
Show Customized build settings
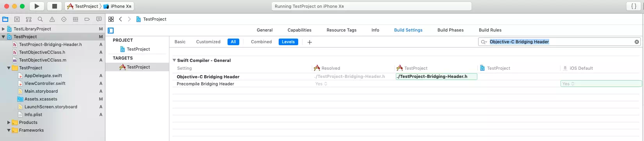tap(208, 42)
